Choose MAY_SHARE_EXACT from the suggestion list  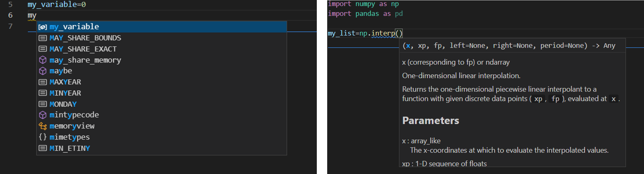[x=83, y=49]
